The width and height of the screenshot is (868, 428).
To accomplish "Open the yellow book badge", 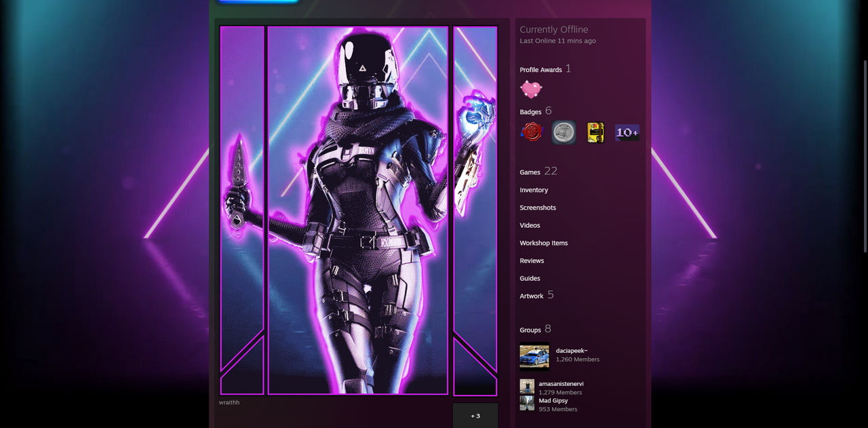I will 595,132.
